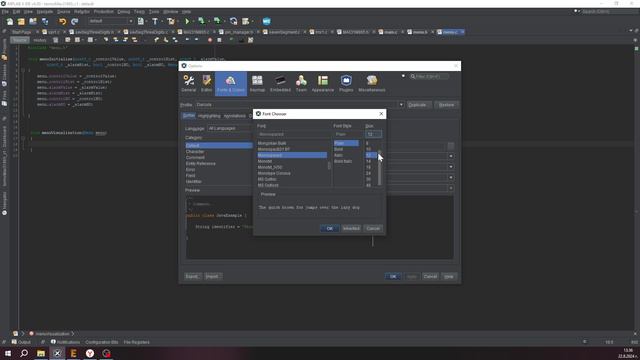
Task: Switch to the Start Page editor tab
Action: coord(21,32)
